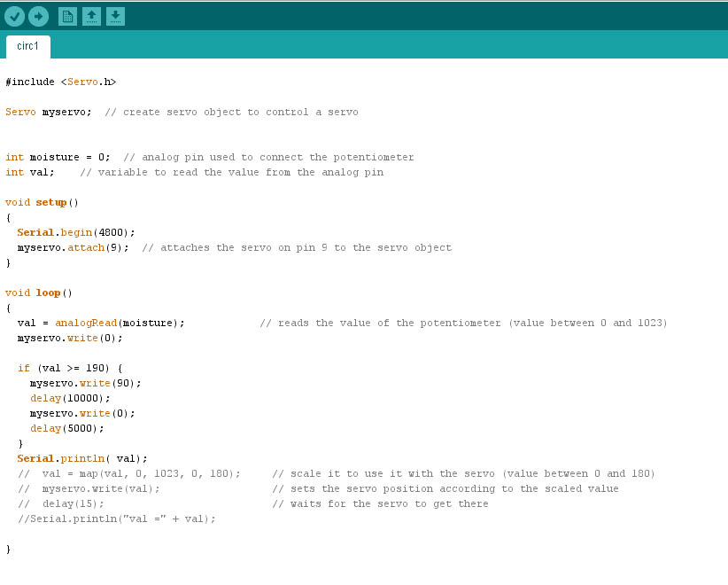
Task: Click comment 'create servo object to control a servo'
Action: (241, 112)
